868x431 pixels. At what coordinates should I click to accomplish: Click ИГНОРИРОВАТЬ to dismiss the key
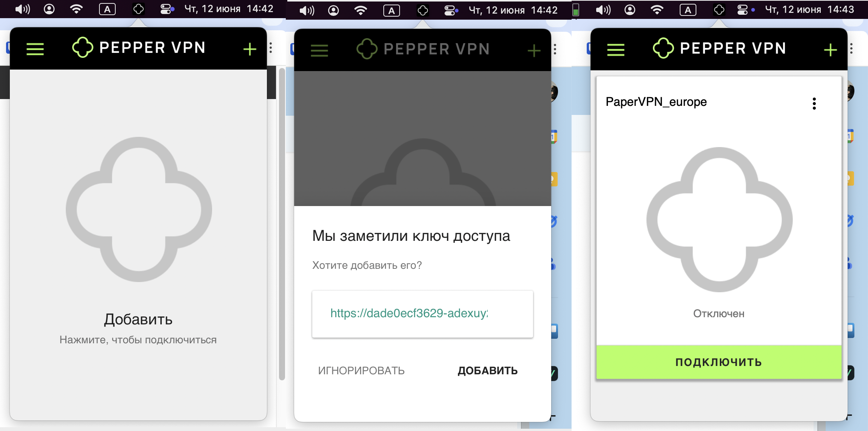[361, 371]
